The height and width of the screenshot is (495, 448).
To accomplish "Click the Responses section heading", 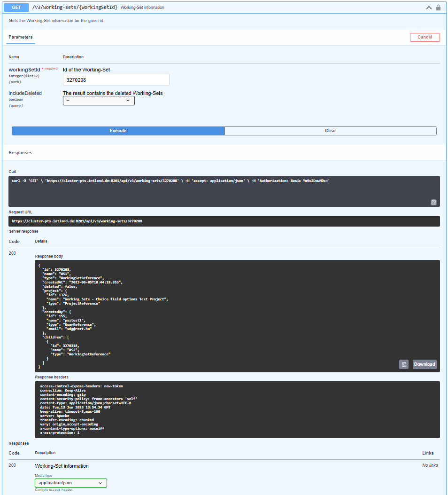I will 20,153.
